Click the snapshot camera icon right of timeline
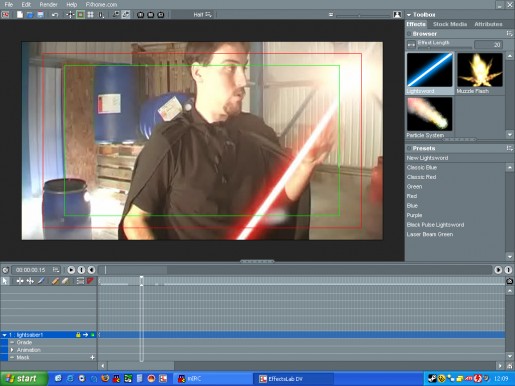 click(510, 281)
